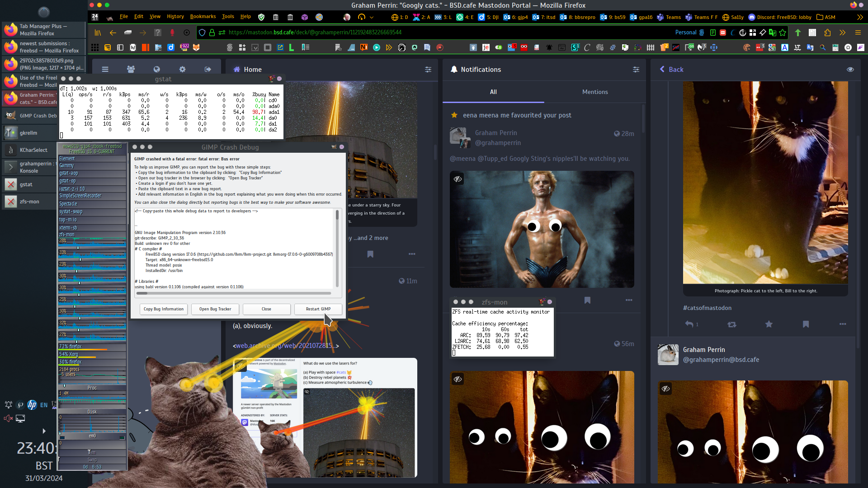Click the display configuration tray icon

point(20,418)
